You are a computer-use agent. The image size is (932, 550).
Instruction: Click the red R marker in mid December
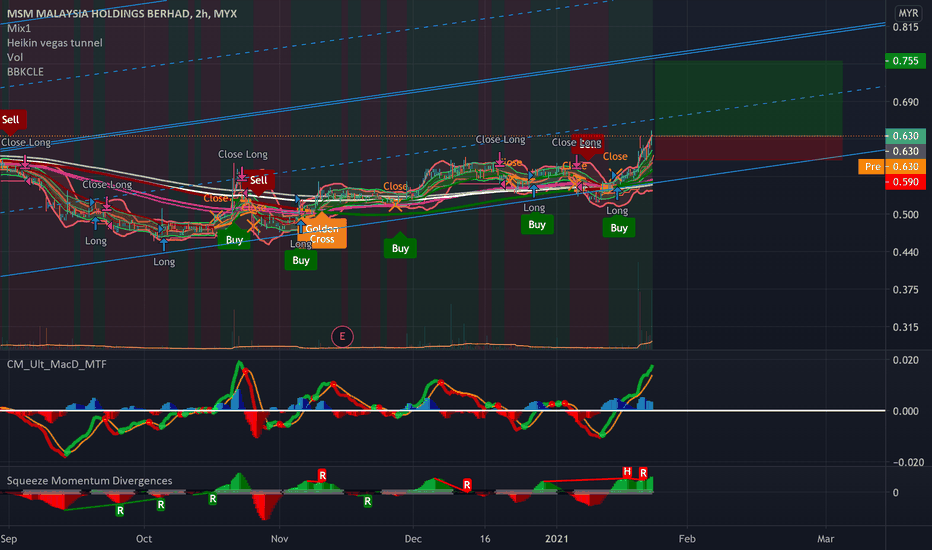(467, 485)
